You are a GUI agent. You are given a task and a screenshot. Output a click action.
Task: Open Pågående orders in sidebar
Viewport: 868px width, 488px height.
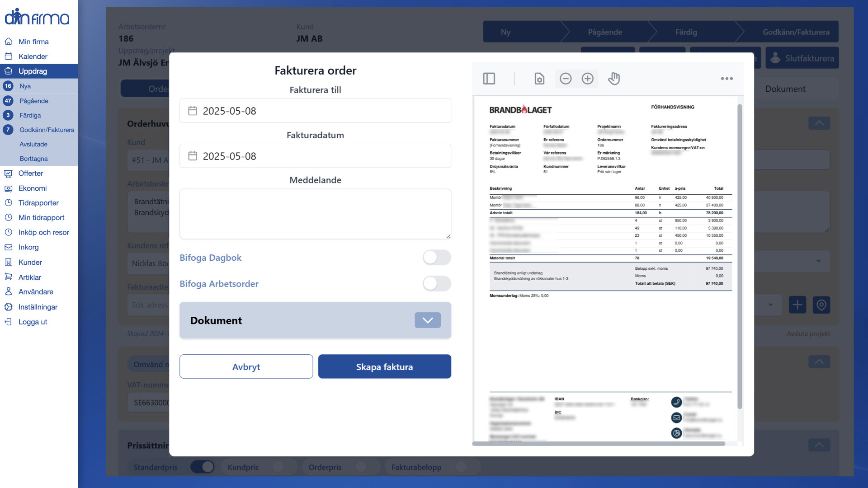[x=34, y=101]
